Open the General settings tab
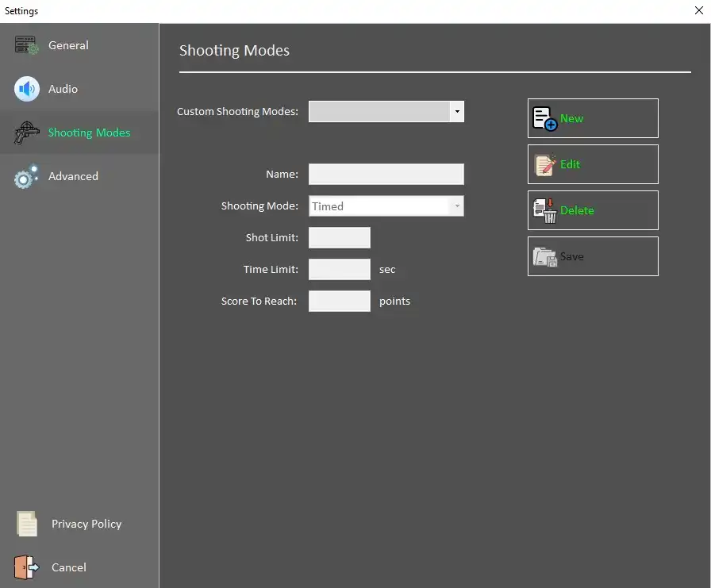This screenshot has width=711, height=588. (x=68, y=45)
